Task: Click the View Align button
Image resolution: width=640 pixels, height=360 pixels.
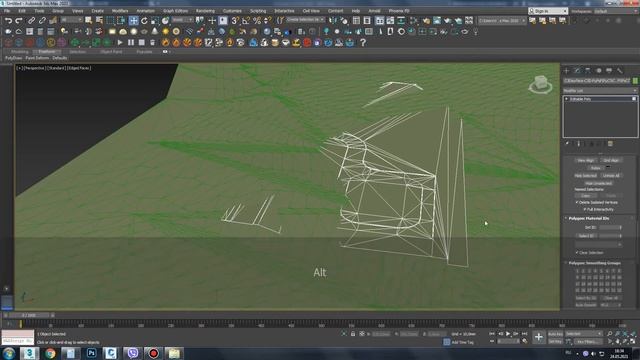Action: click(x=586, y=160)
